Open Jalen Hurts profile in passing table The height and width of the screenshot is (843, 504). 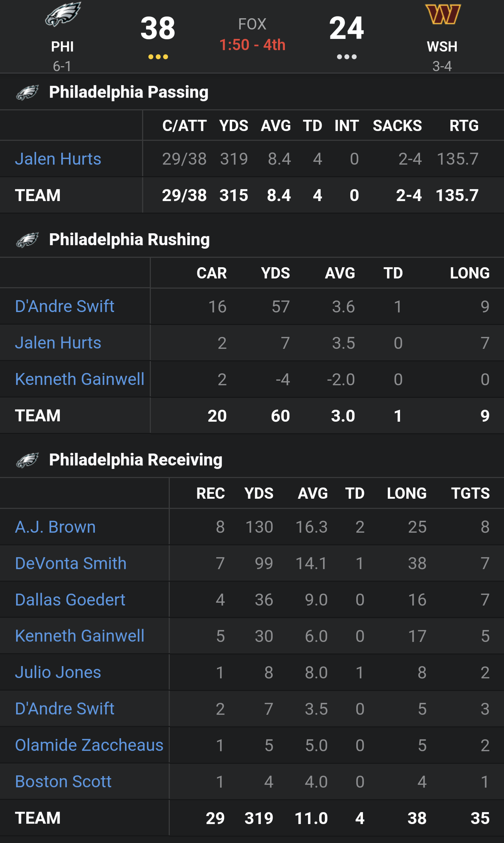(58, 159)
